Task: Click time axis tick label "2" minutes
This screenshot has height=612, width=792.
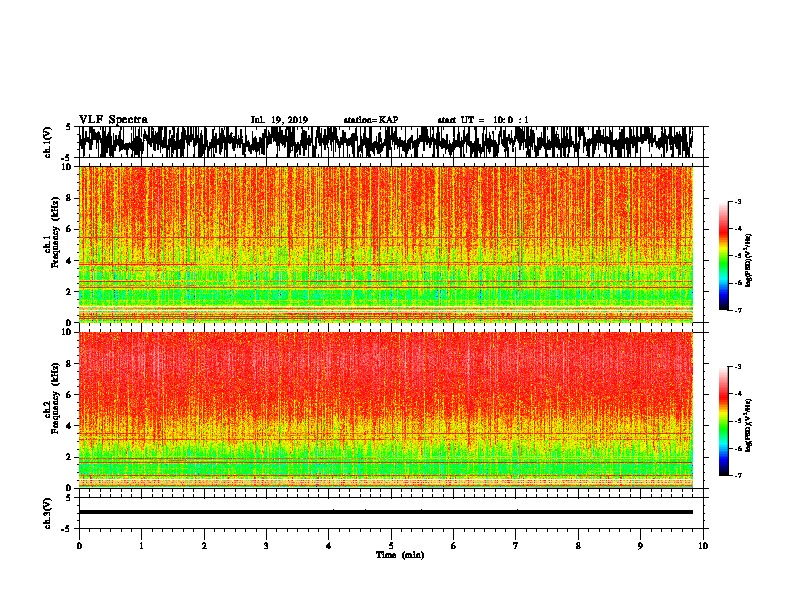Action: (204, 545)
